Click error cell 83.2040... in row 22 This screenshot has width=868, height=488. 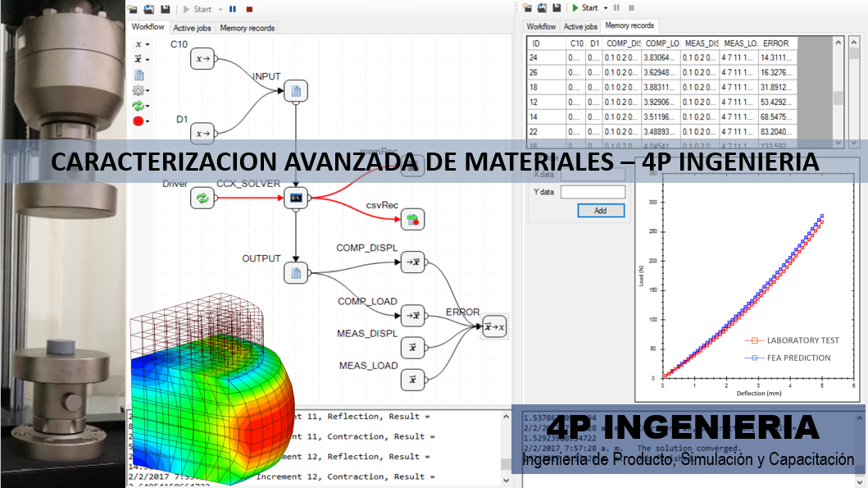(778, 132)
